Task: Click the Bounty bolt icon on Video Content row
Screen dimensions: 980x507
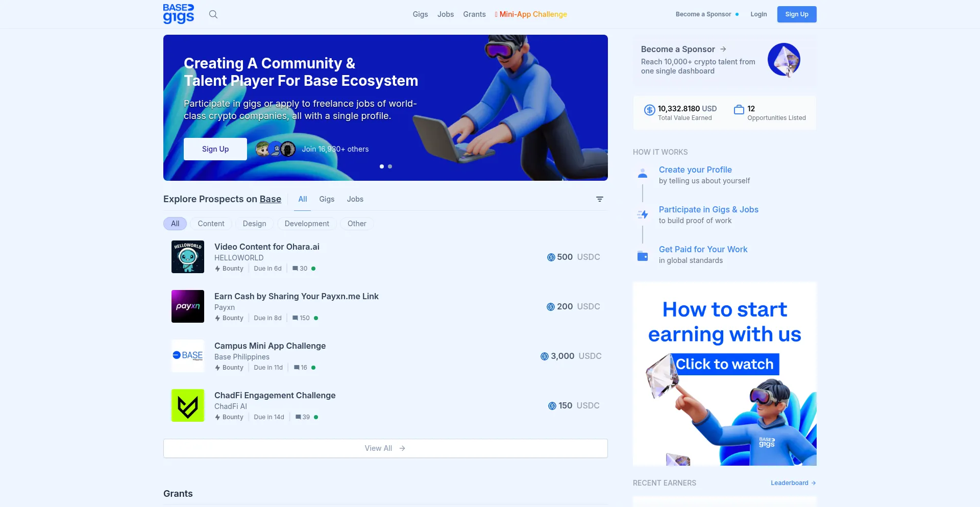Action: click(x=217, y=269)
